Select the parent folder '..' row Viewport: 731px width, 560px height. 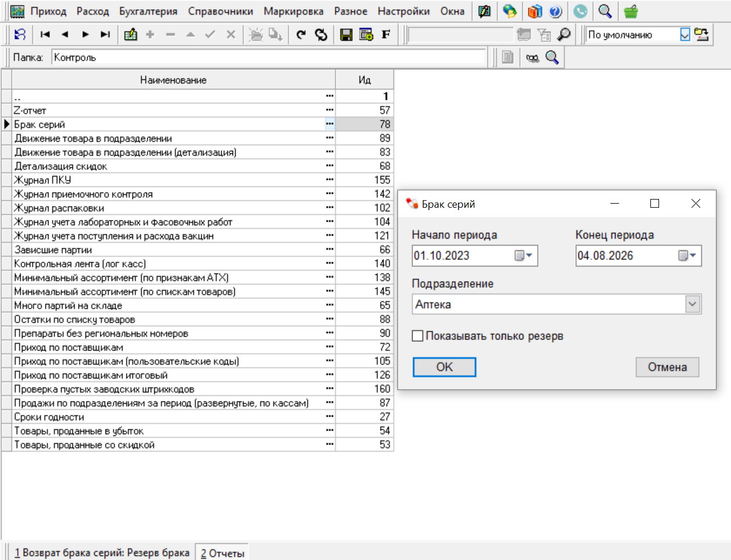(197, 96)
